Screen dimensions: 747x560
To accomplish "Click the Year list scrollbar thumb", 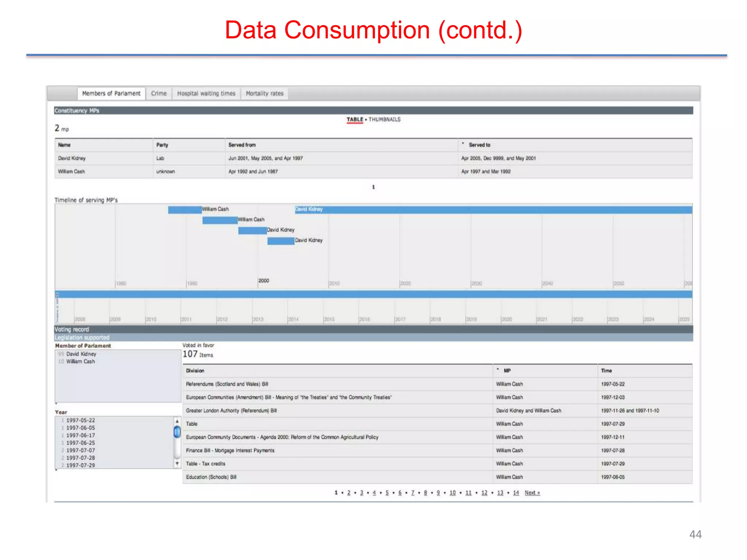I will (177, 432).
